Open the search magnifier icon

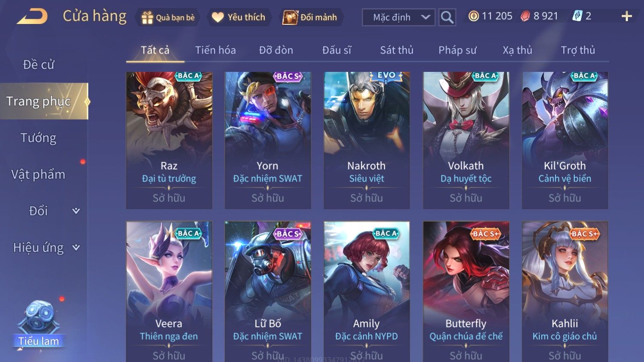click(447, 17)
